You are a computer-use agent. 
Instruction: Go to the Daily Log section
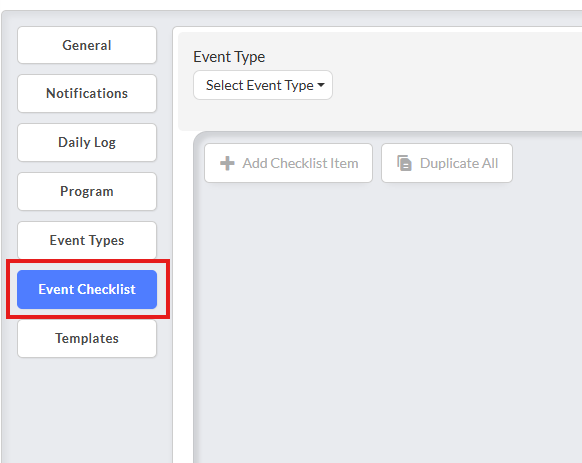[x=87, y=142]
